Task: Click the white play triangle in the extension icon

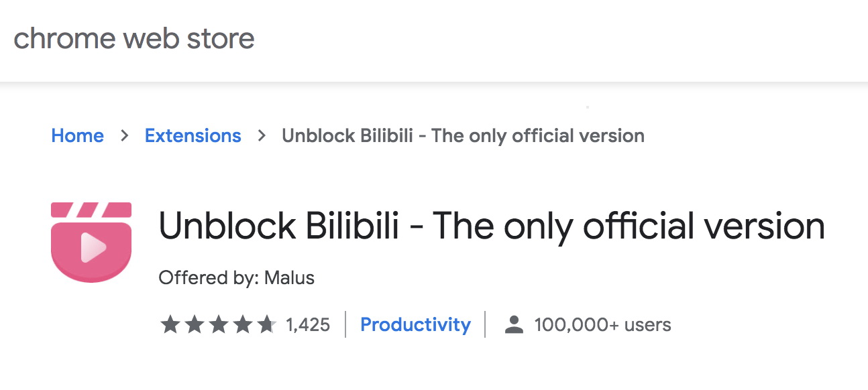Action: tap(92, 249)
